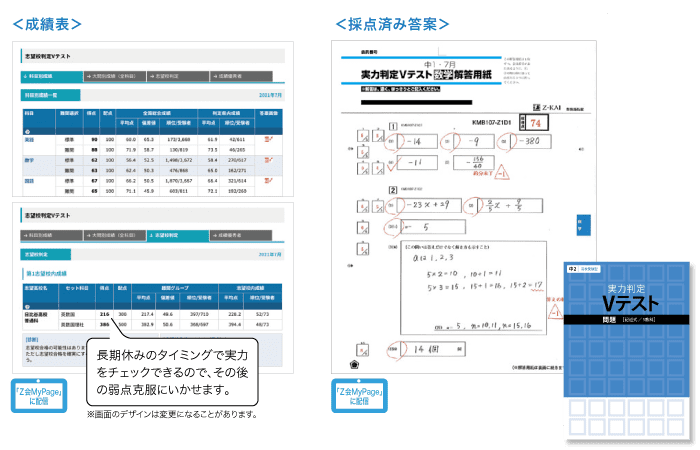Click the セット科目 column header
The height and width of the screenshot is (450, 700).
point(77,288)
